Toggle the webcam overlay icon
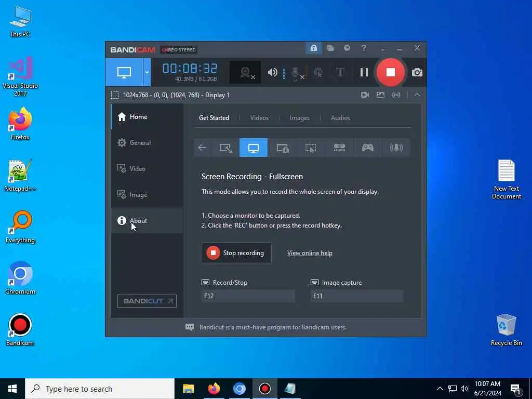 tap(245, 72)
